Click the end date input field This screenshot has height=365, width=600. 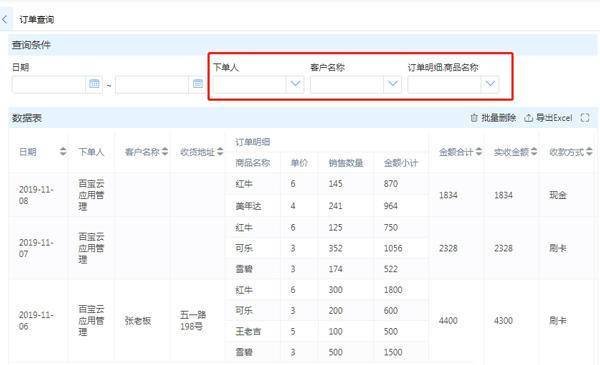click(152, 84)
